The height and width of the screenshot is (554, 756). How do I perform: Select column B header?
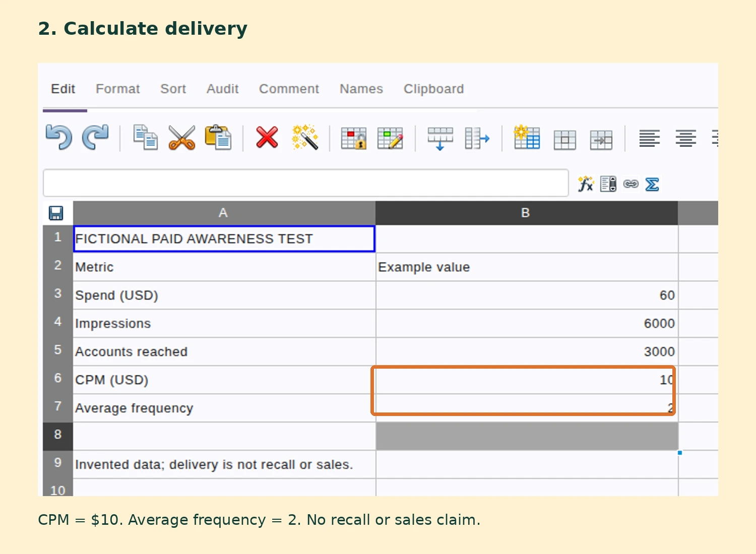527,213
